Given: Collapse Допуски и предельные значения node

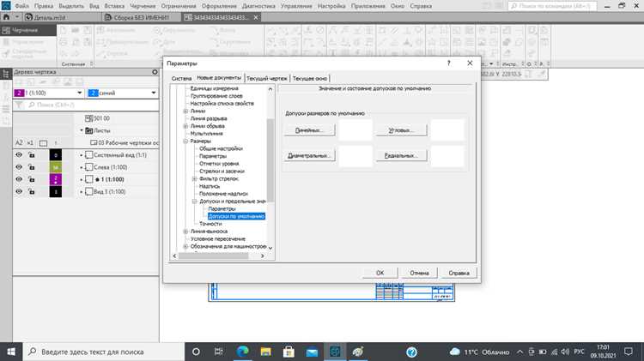Looking at the screenshot, I should click(x=195, y=202).
